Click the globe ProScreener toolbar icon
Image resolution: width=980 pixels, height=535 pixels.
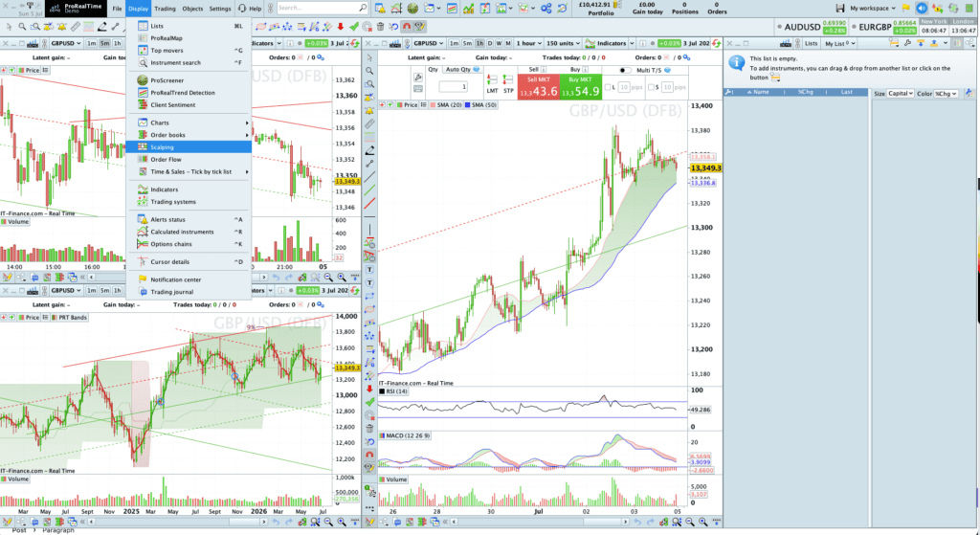coord(412,8)
